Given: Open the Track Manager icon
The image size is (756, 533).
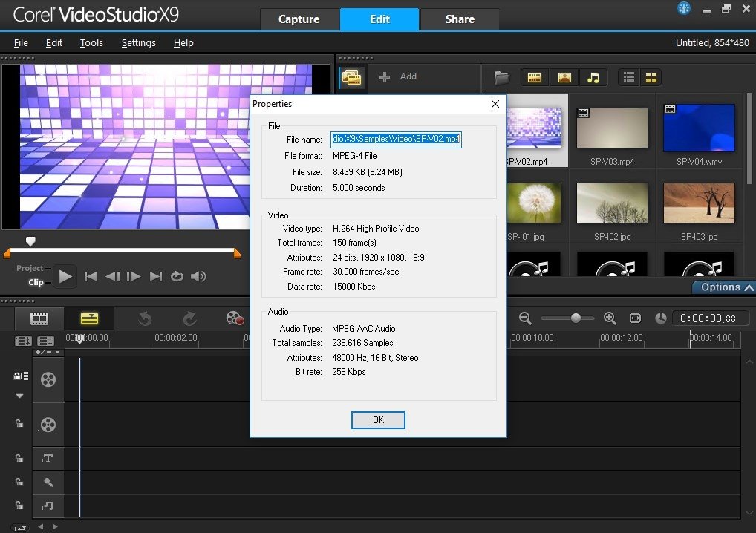Looking at the screenshot, I should click(46, 341).
